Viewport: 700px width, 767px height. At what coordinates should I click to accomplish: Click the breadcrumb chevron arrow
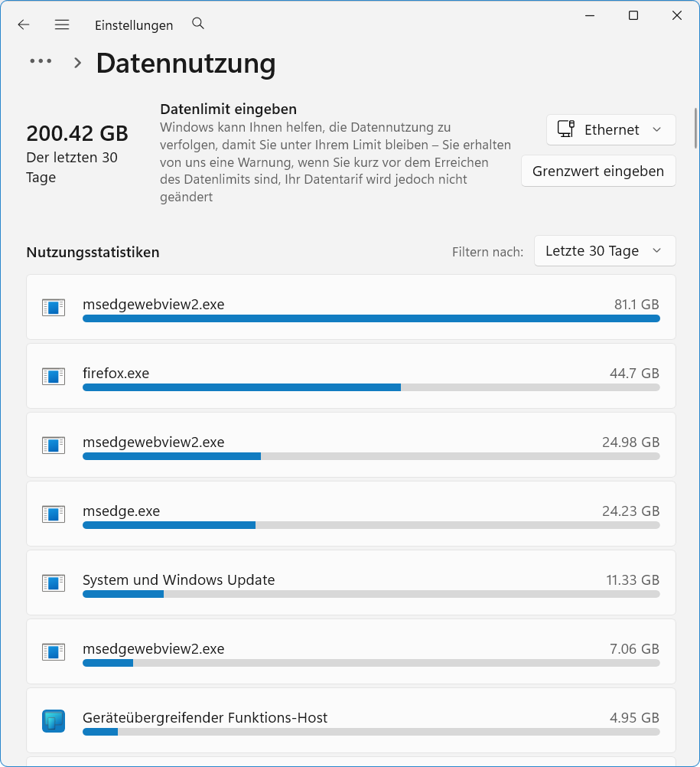(x=77, y=63)
